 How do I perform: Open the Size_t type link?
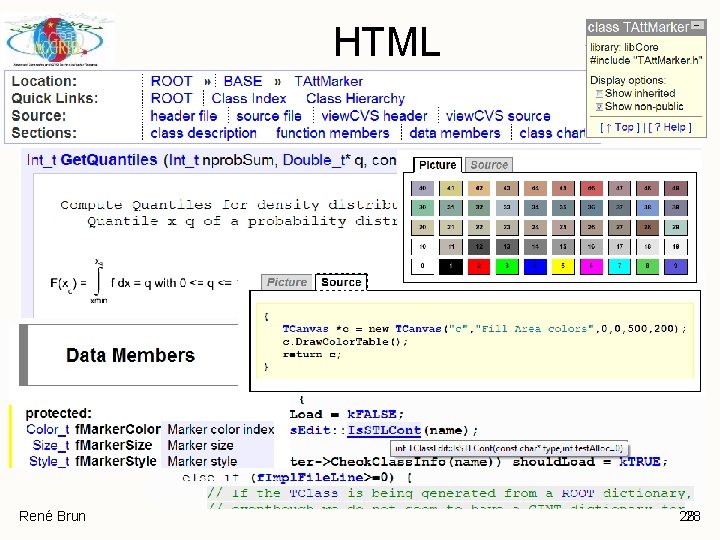(51, 445)
